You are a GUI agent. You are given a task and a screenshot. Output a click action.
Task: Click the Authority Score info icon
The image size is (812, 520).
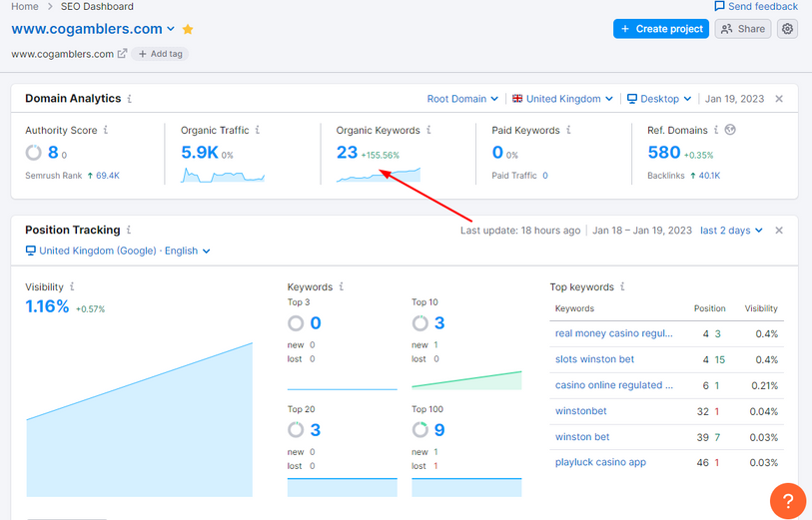pos(106,130)
